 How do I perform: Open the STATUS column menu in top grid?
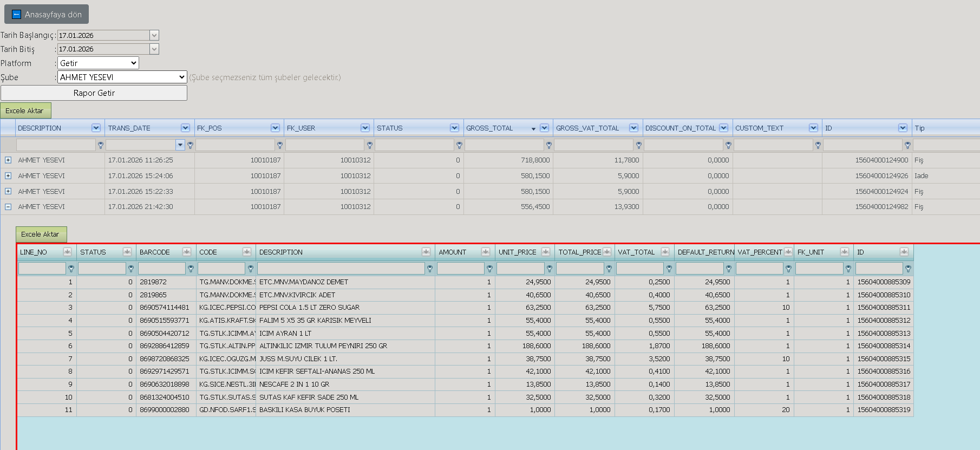(454, 128)
